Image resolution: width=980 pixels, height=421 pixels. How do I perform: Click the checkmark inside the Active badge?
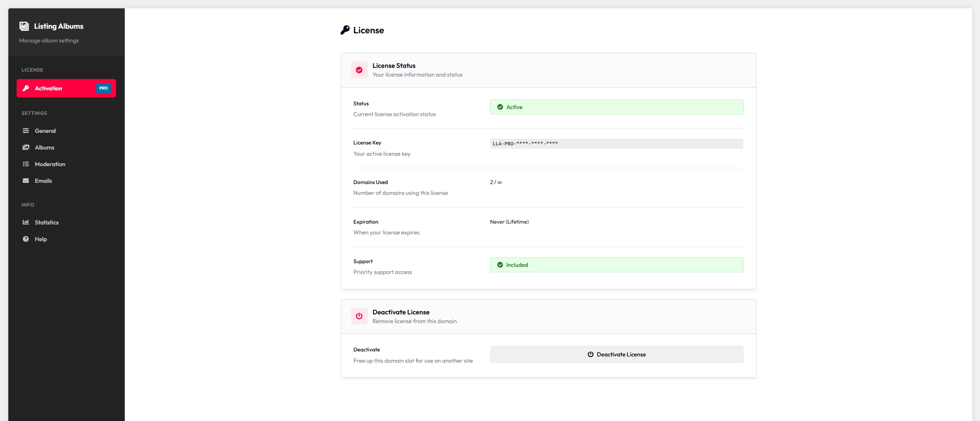pos(499,107)
